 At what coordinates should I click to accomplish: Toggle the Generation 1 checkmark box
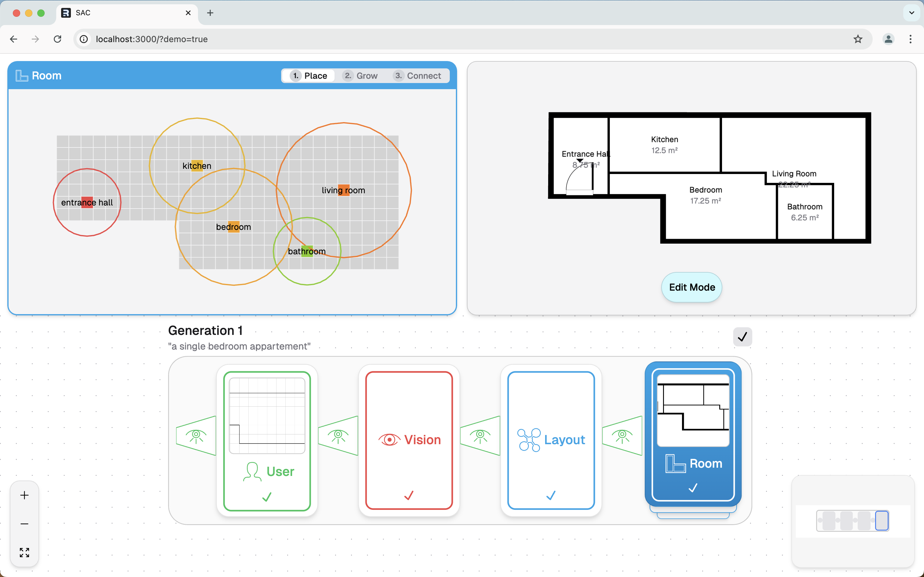[742, 336]
